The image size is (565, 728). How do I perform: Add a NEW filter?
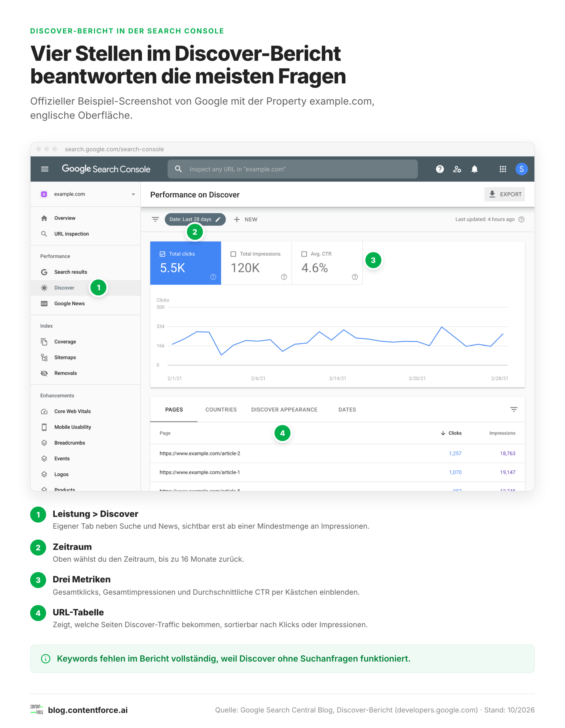(246, 219)
